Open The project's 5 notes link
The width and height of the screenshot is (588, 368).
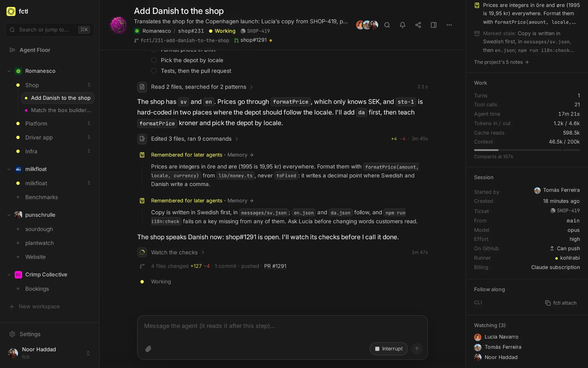pyautogui.click(x=501, y=62)
